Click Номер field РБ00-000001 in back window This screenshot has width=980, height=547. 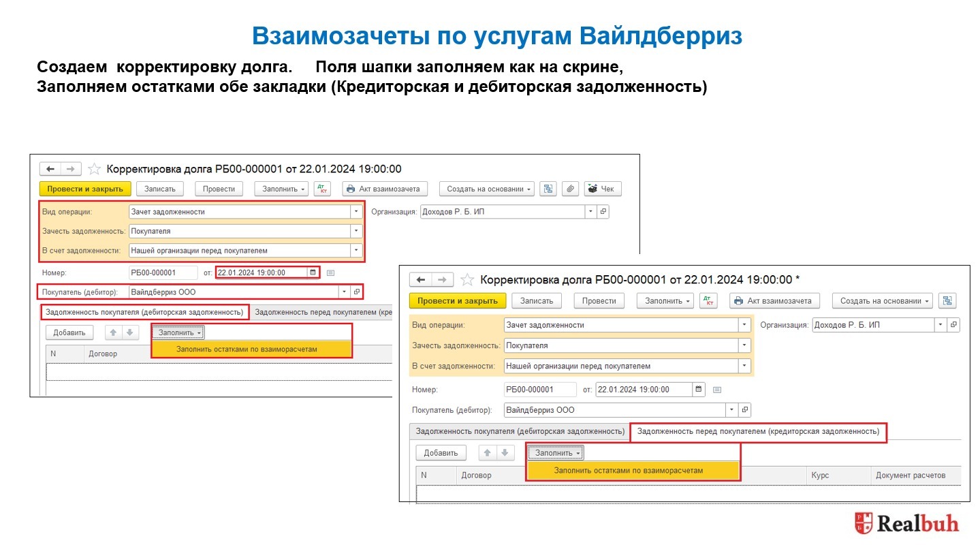click(163, 272)
